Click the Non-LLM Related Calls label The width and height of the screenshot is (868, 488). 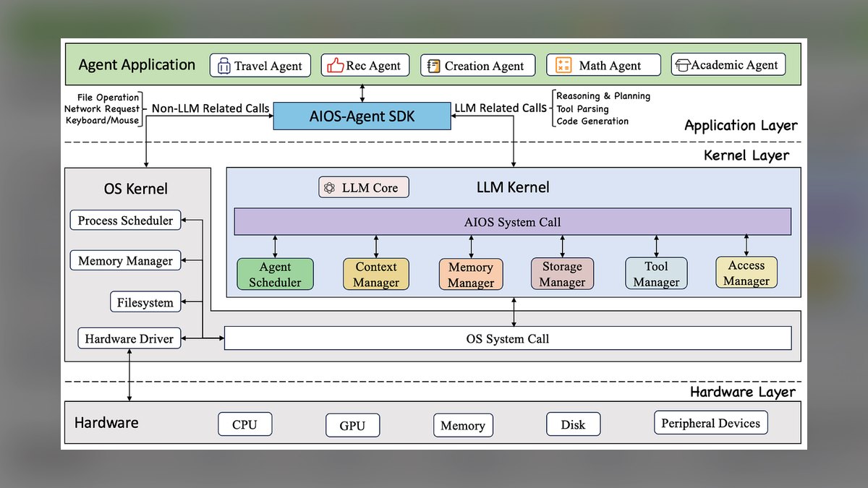210,108
